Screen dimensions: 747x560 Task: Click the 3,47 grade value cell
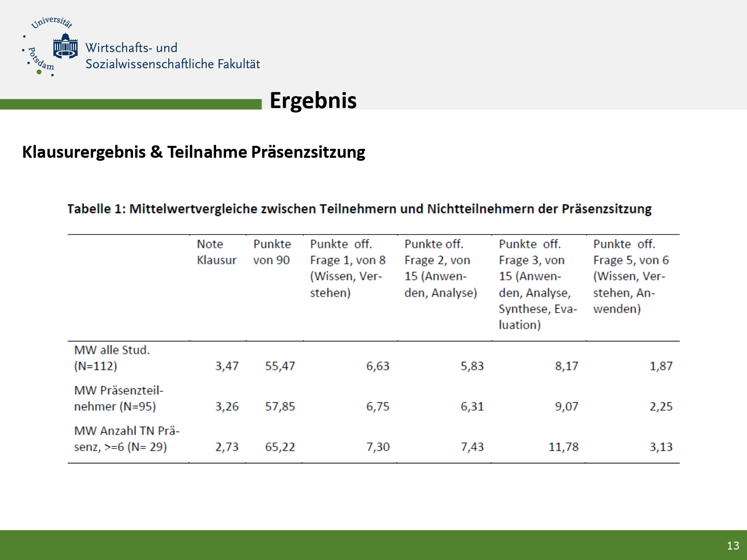coord(227,366)
